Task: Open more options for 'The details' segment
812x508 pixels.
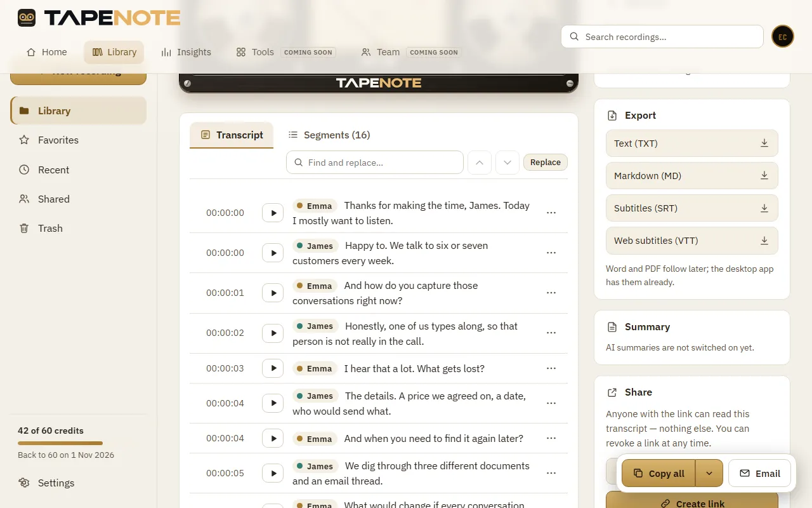Action: tap(551, 403)
